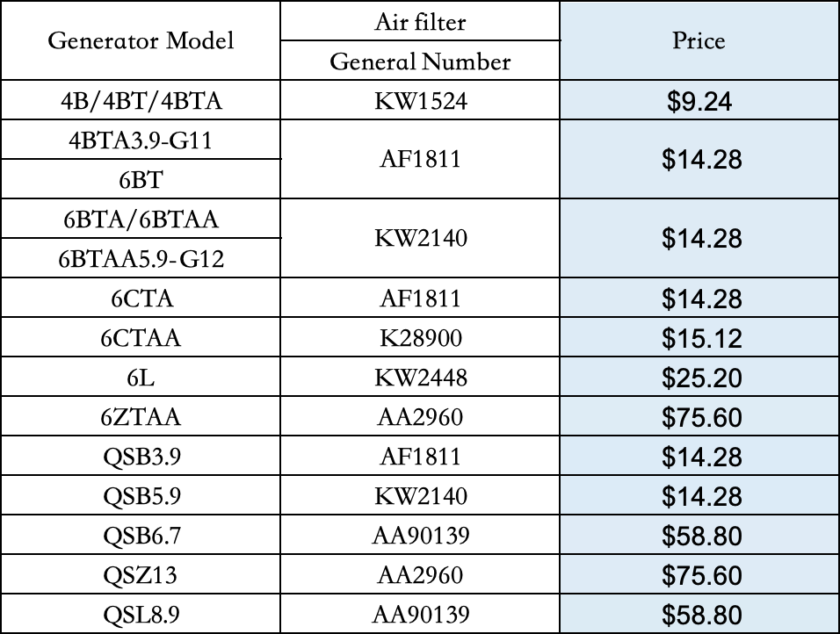The height and width of the screenshot is (634, 840).
Task: Select the KW2448 filter number
Action: pyautogui.click(x=420, y=378)
